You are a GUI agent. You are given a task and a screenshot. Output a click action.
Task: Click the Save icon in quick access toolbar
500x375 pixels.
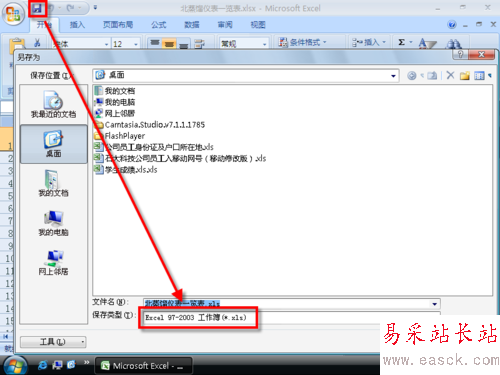(37, 8)
